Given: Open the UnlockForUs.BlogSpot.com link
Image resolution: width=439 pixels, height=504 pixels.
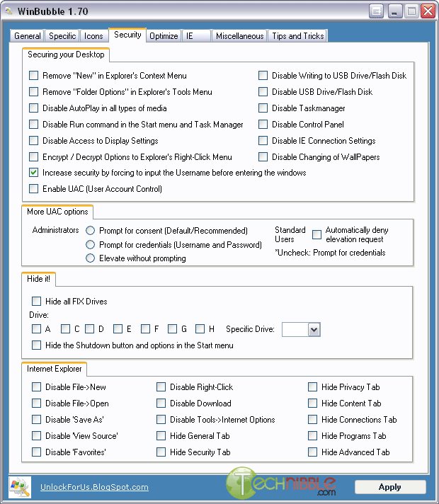Looking at the screenshot, I should pos(94,487).
